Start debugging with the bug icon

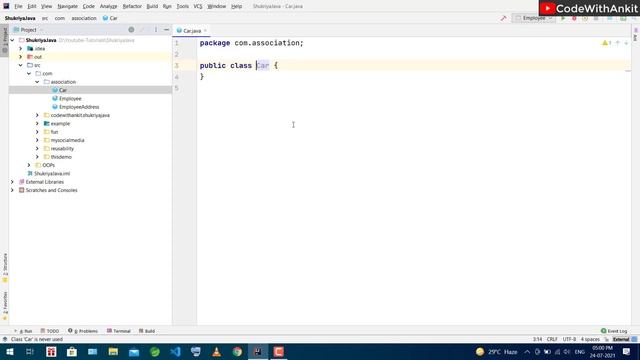tap(574, 18)
